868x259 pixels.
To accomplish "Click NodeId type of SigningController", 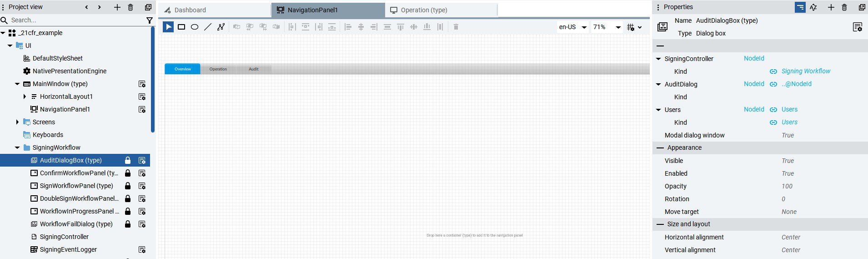I will tap(754, 58).
